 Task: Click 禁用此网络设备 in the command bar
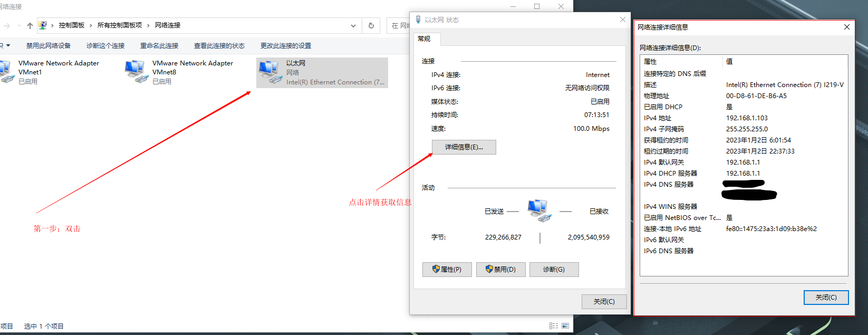click(x=49, y=46)
